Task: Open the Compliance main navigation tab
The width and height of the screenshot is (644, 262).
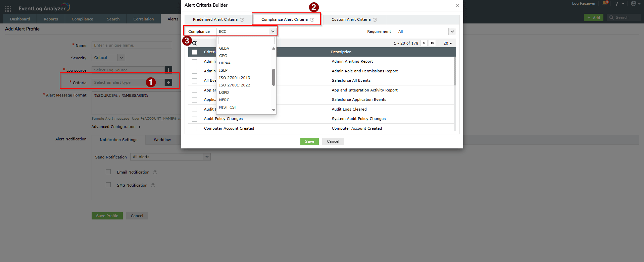Action: click(83, 19)
